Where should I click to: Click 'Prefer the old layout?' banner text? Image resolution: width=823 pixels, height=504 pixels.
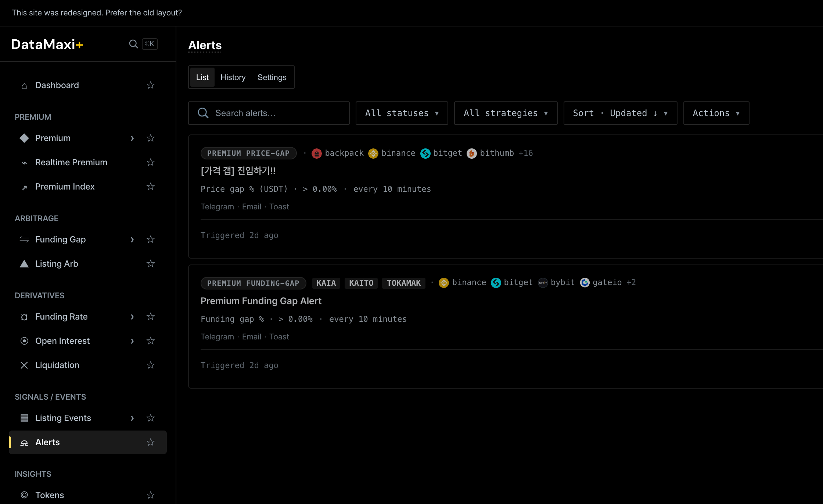tap(144, 13)
